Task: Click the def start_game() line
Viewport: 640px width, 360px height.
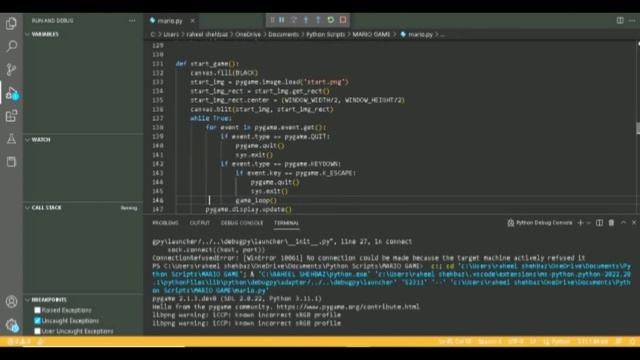Action: coord(207,64)
